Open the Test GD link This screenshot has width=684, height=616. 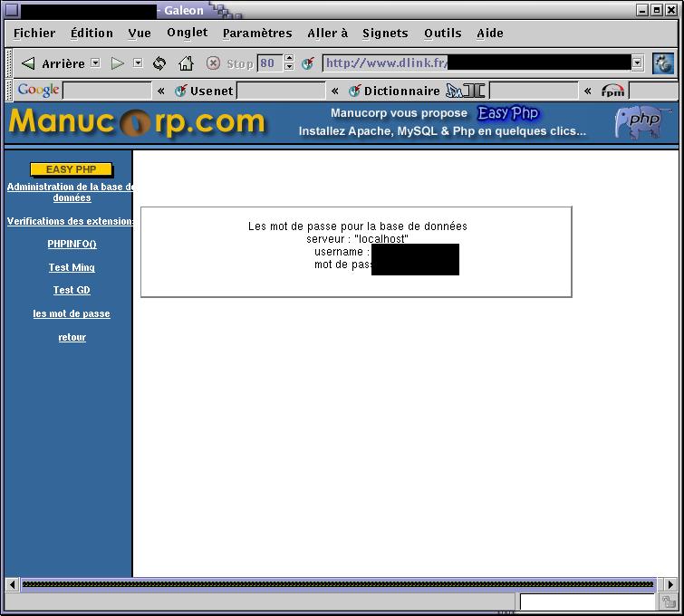click(x=72, y=290)
